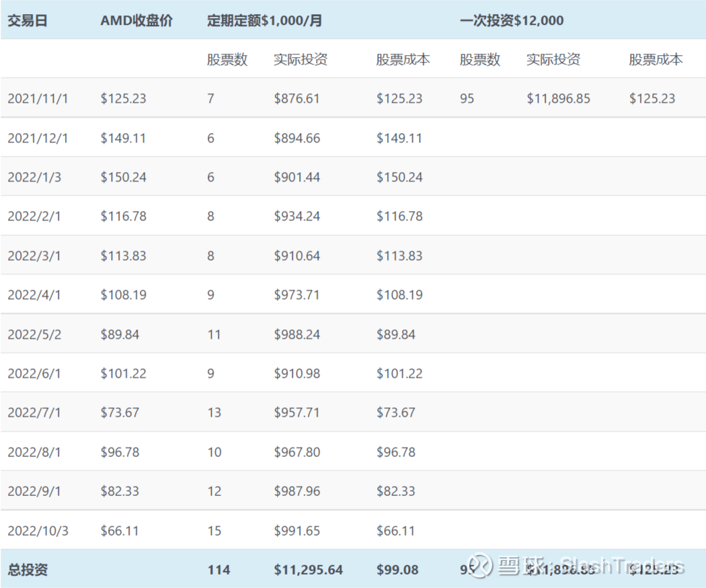Select the 一次投资$12,000 header cell
Screen dimensions: 706x588
(512, 20)
